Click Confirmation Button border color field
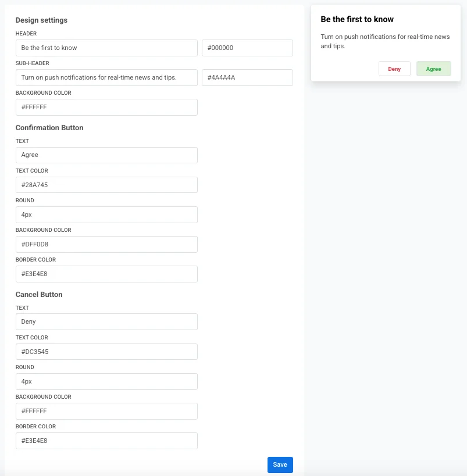The height and width of the screenshot is (476, 467). click(106, 274)
